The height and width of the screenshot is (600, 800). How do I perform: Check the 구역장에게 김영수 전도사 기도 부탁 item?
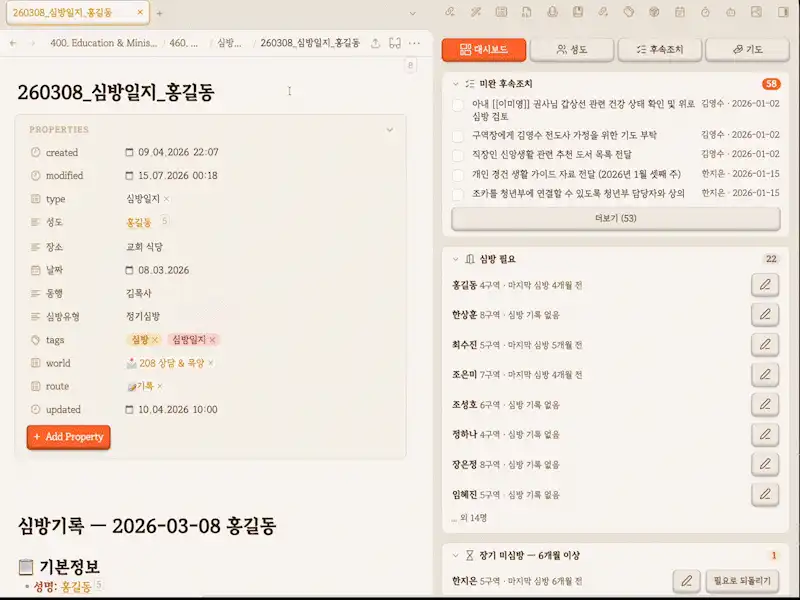pos(458,136)
